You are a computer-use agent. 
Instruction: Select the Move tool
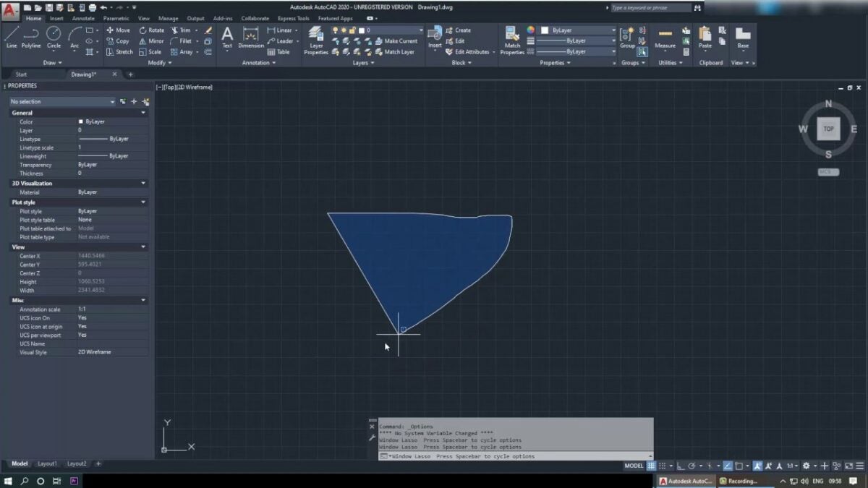coord(120,30)
